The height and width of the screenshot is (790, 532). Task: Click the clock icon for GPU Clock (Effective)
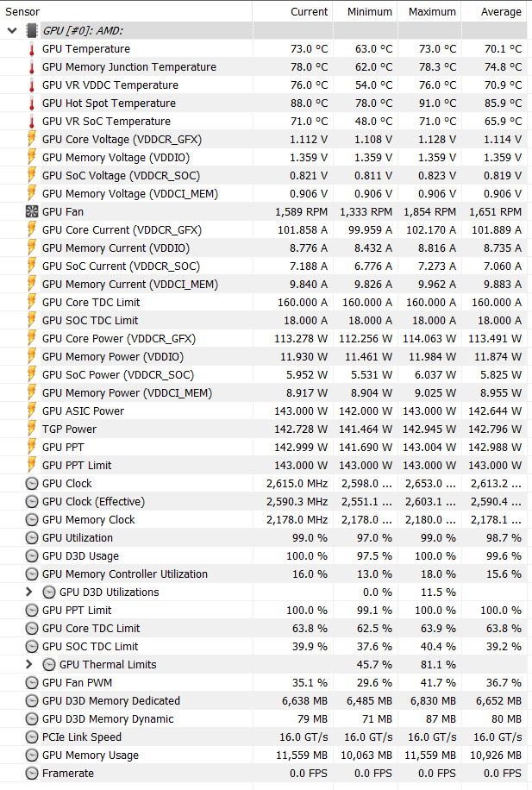point(32,502)
